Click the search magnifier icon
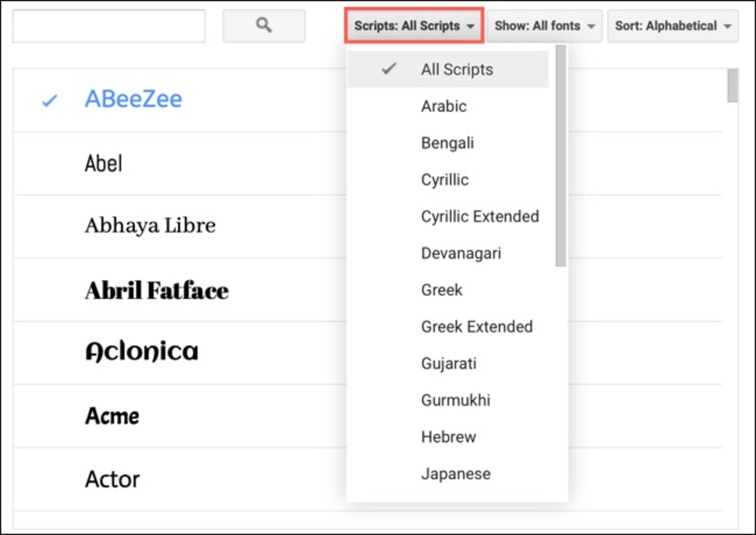Image resolution: width=756 pixels, height=535 pixels. (263, 25)
